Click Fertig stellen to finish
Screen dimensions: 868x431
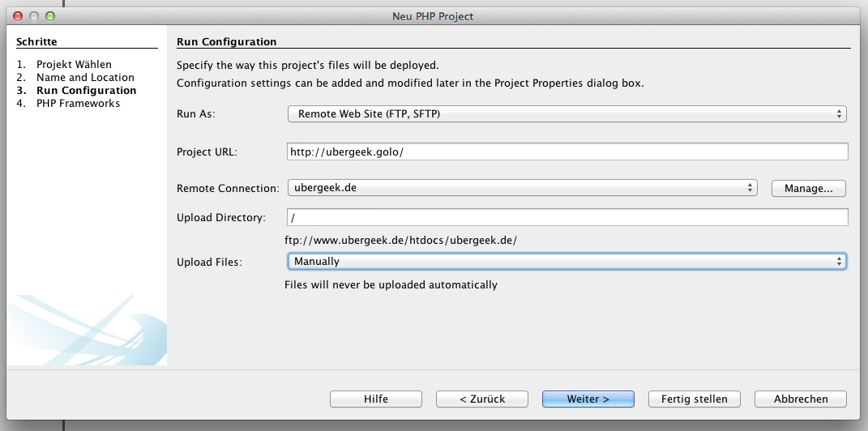(x=695, y=399)
